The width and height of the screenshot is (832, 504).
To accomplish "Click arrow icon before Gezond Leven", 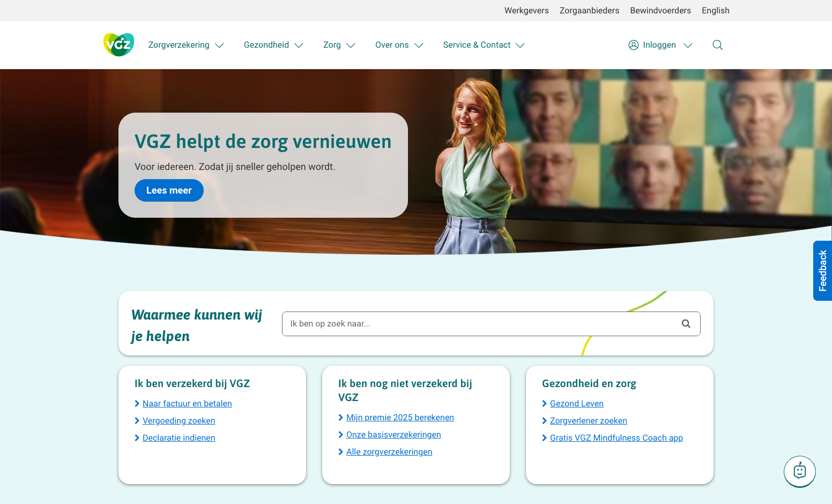I will 544,404.
